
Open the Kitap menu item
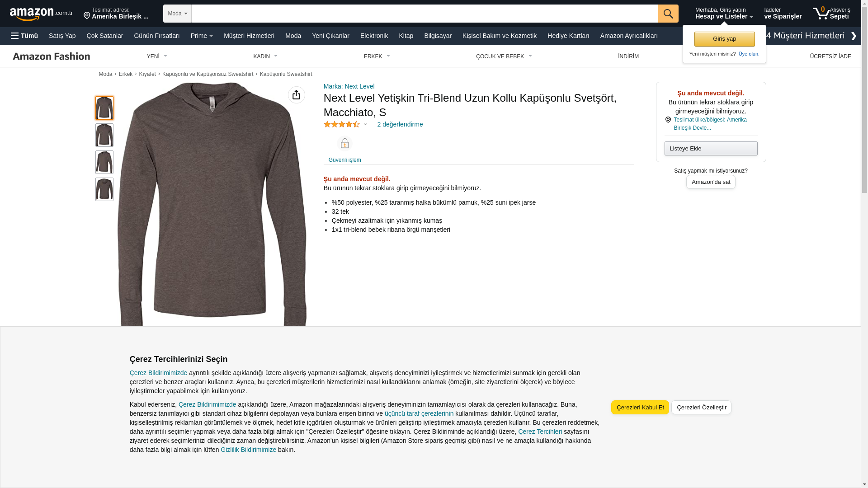(406, 36)
